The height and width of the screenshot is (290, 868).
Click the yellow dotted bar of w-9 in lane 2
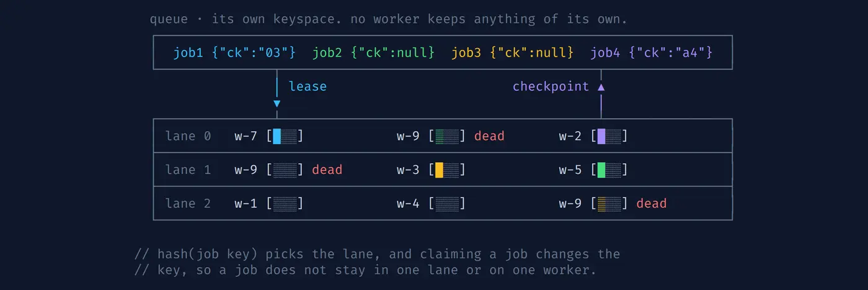pos(609,203)
